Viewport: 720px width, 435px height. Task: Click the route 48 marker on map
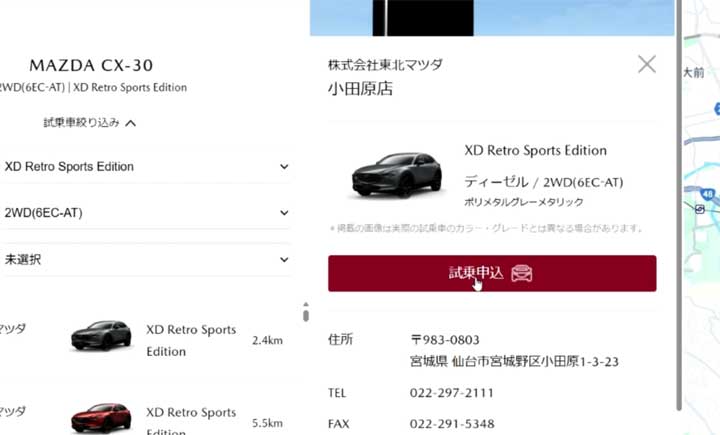point(708,194)
